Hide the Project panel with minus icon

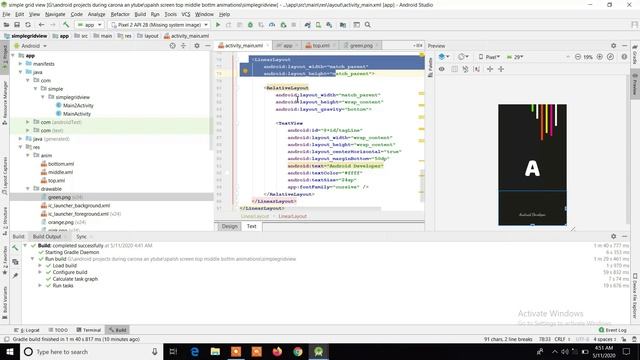tap(208, 46)
